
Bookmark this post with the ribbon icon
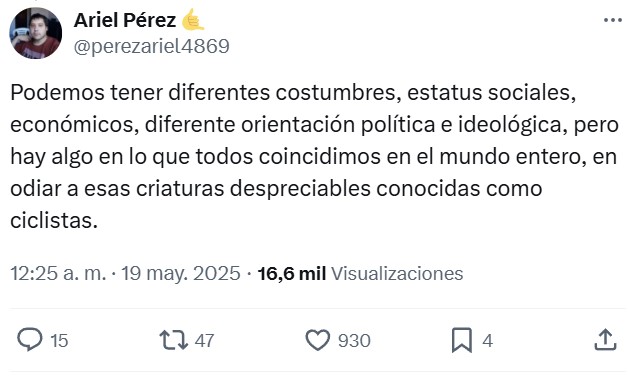coord(462,340)
